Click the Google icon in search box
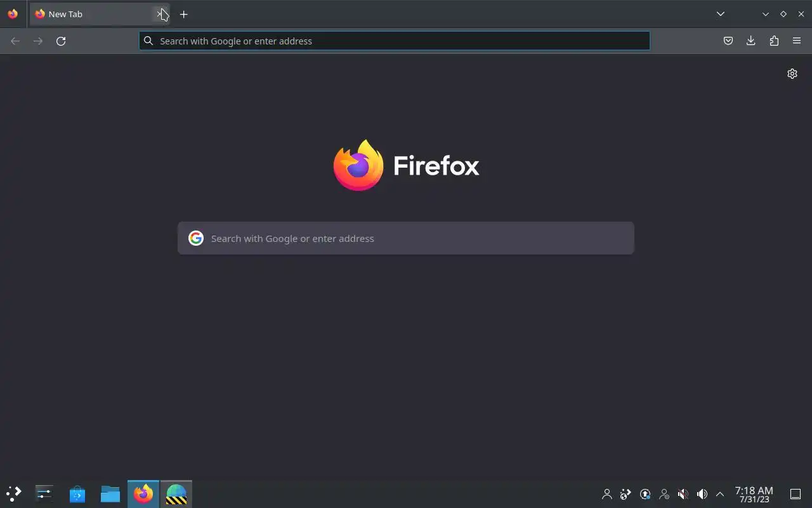 [x=196, y=238]
